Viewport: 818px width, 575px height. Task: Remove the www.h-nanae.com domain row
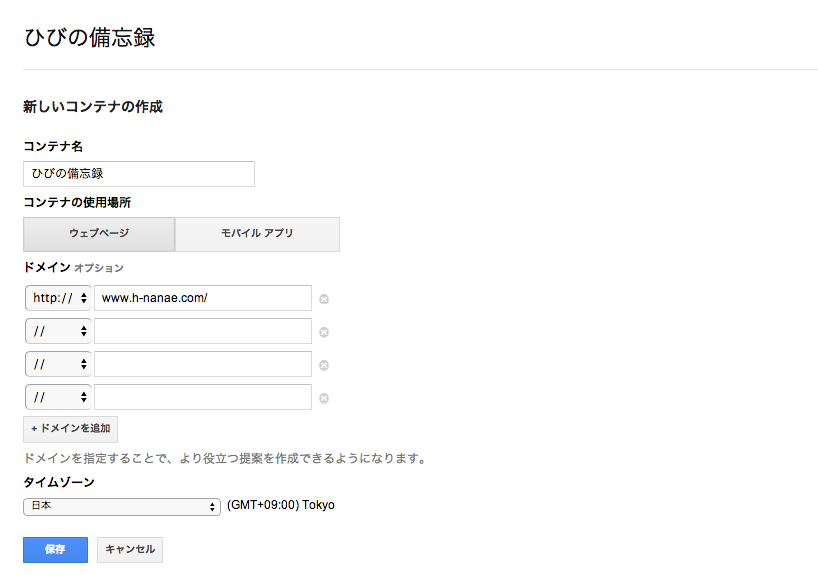pyautogui.click(x=324, y=299)
